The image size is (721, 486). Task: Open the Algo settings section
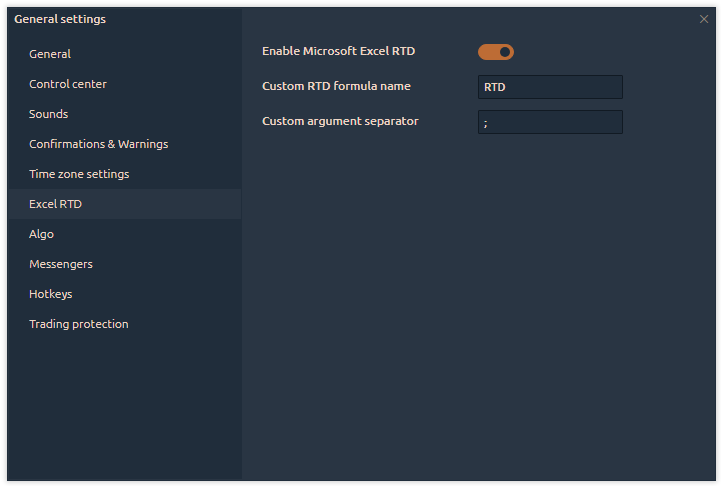[41, 234]
